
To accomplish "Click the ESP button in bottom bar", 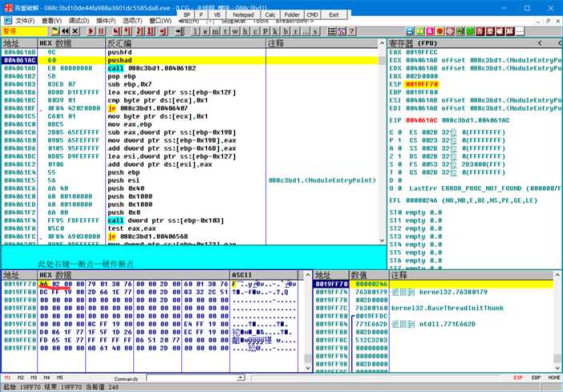I will (x=518, y=378).
